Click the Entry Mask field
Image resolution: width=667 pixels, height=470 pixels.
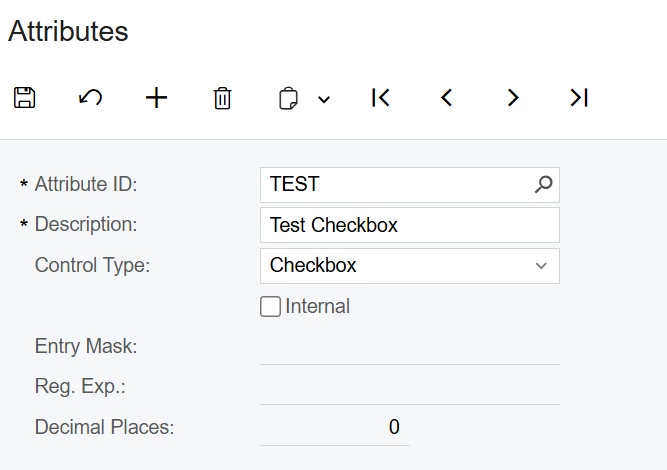coord(410,347)
